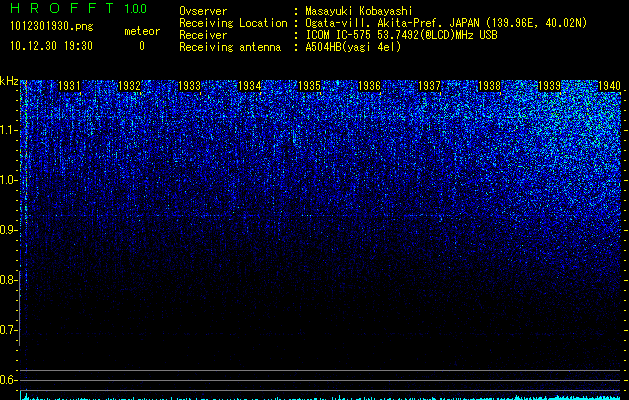The width and height of the screenshot is (629, 400).
Task: Click the 0.7 frequency axis label
Action: [x=8, y=330]
